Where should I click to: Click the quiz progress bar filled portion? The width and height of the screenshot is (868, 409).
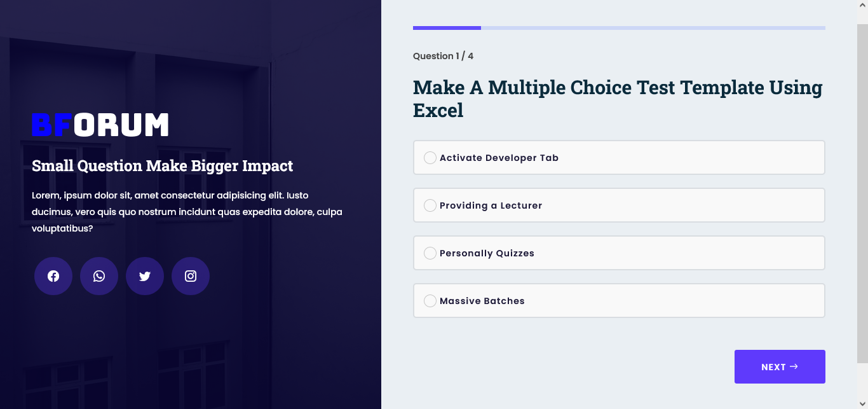tap(447, 28)
